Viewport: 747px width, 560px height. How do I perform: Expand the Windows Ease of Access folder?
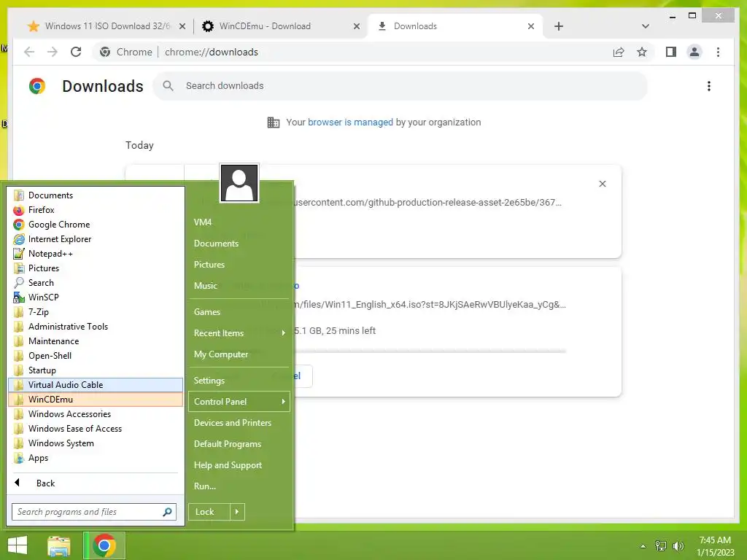pos(96,429)
